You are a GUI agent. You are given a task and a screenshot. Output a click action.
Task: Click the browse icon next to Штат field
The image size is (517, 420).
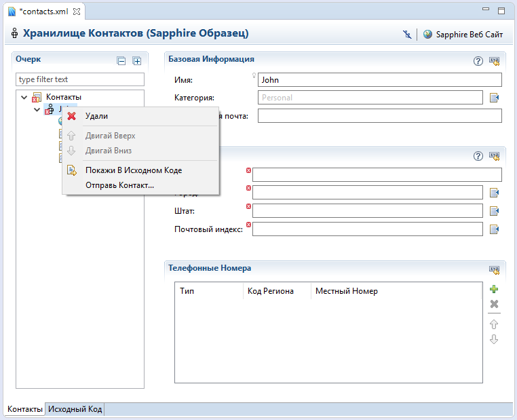click(x=494, y=211)
